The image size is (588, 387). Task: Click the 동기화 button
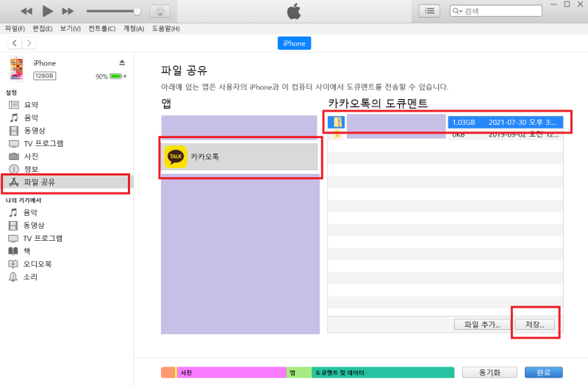(490, 372)
